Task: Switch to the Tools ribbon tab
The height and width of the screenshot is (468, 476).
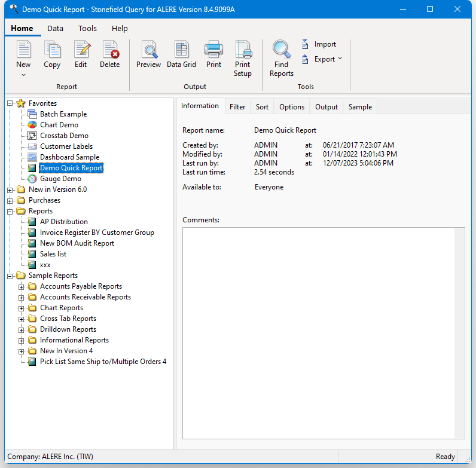Action: 87,29
